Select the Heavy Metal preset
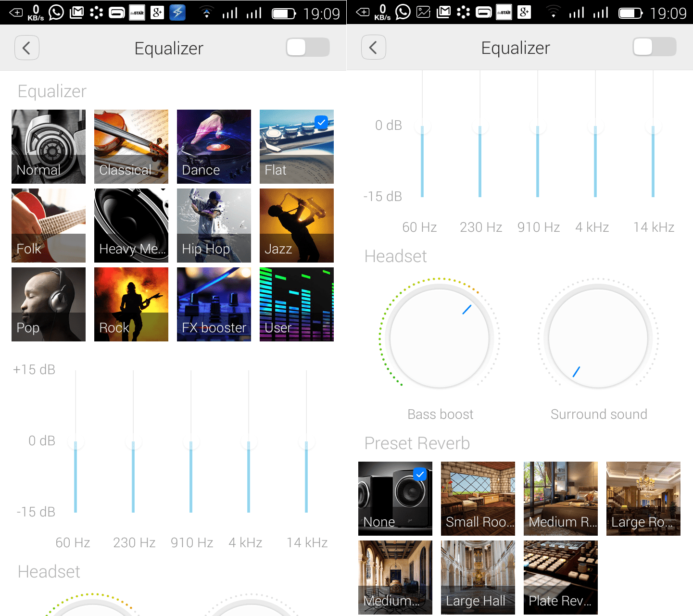This screenshot has height=616, width=693. point(131,226)
